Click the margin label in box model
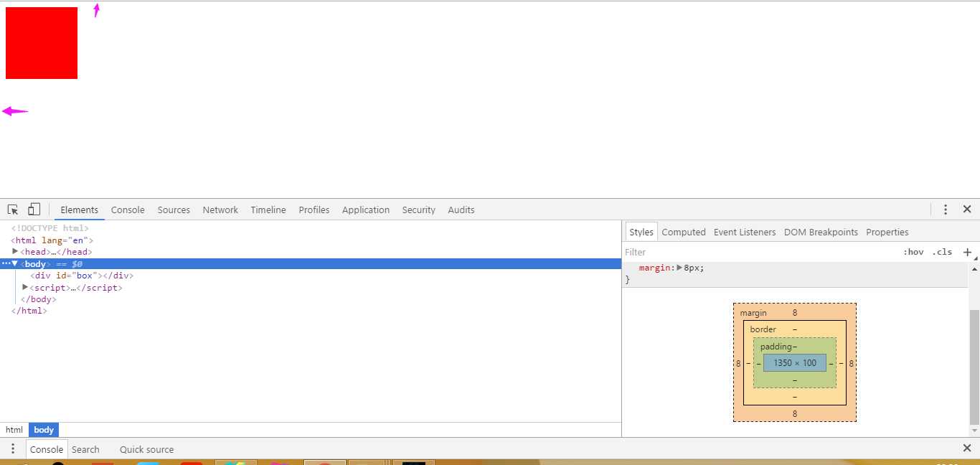The image size is (980, 465). 753,313
